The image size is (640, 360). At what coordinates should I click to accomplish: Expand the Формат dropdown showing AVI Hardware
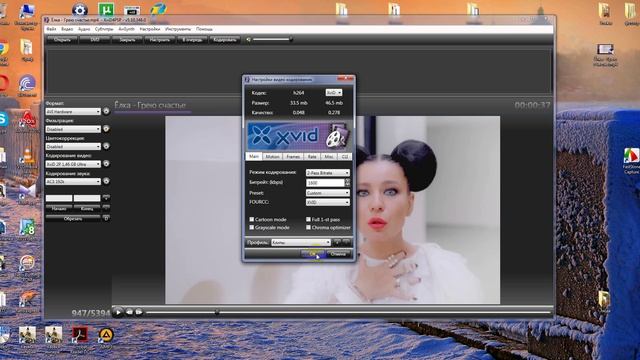[x=73, y=111]
